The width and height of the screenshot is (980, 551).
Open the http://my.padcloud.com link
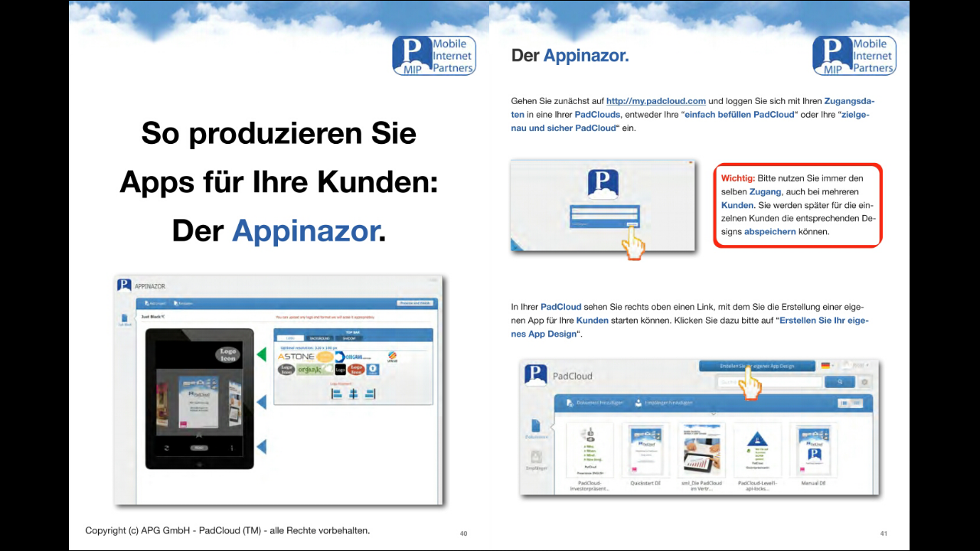click(655, 101)
